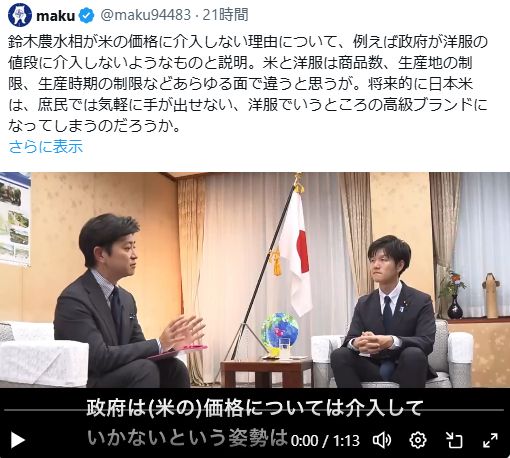Open the 21時間 timestamp link
Image resolution: width=510 pixels, height=458 pixels.
tap(225, 15)
